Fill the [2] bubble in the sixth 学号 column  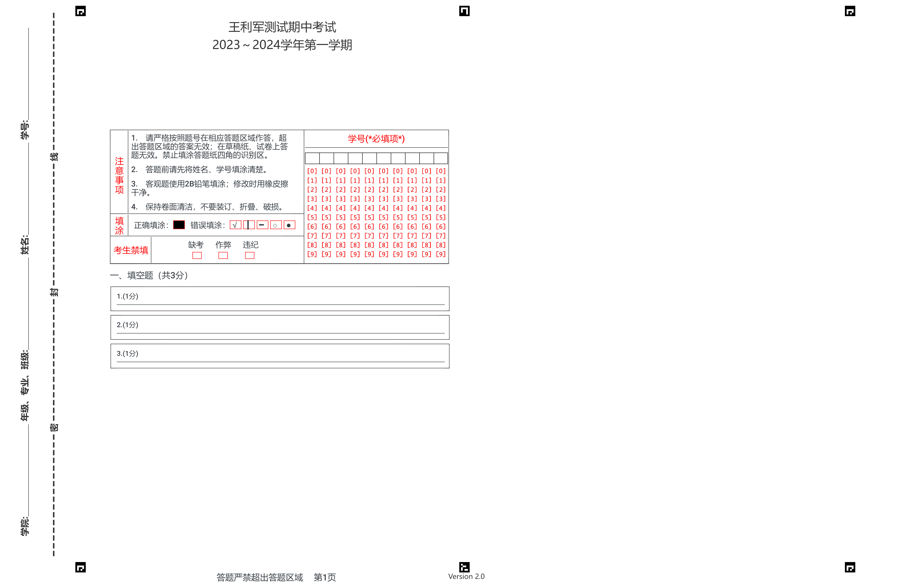point(384,189)
